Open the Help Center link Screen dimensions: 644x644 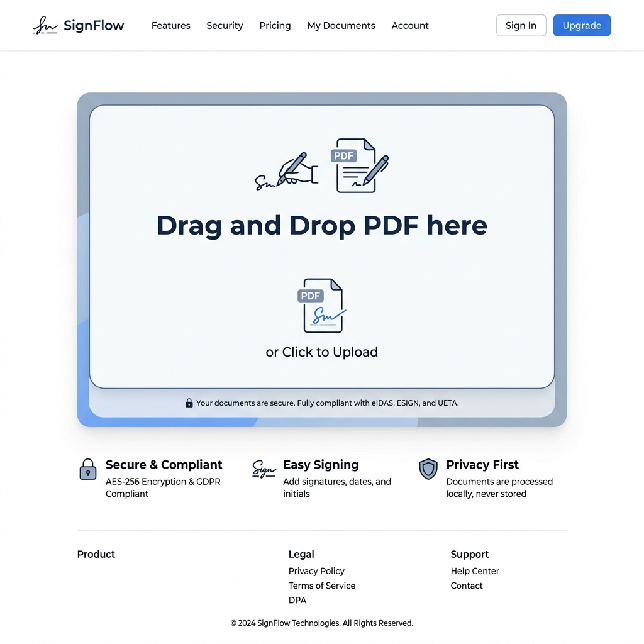[475, 571]
